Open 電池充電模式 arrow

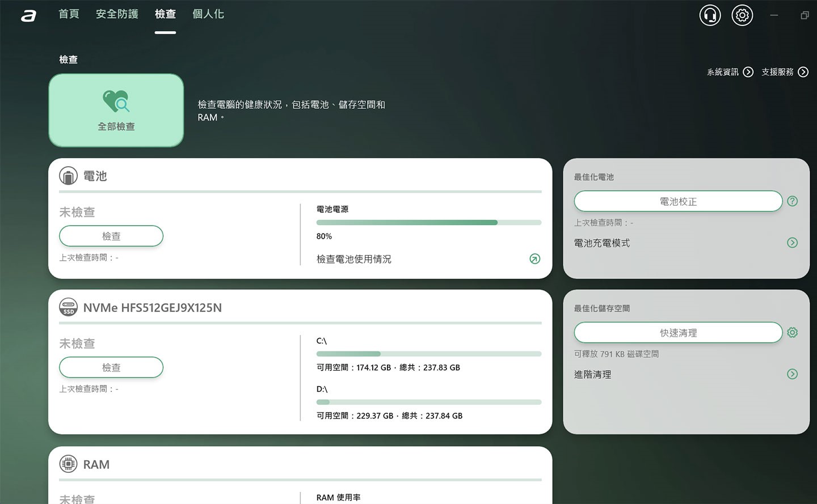pos(793,243)
